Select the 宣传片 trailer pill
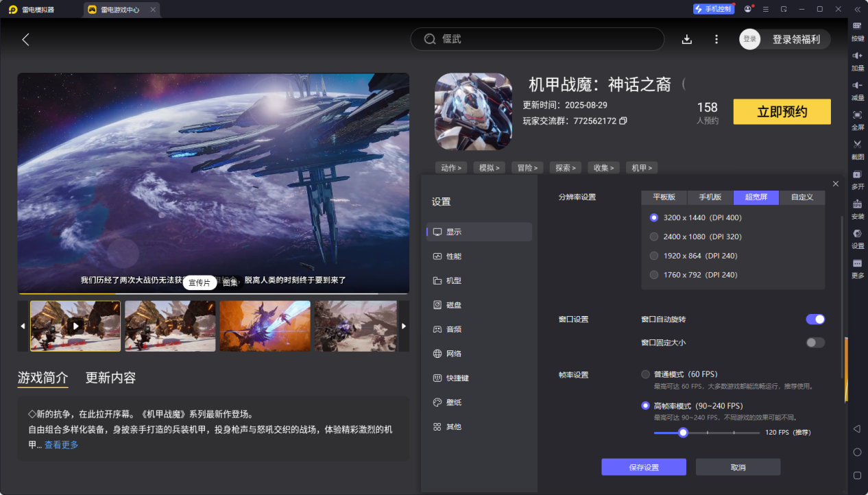 [x=200, y=282]
